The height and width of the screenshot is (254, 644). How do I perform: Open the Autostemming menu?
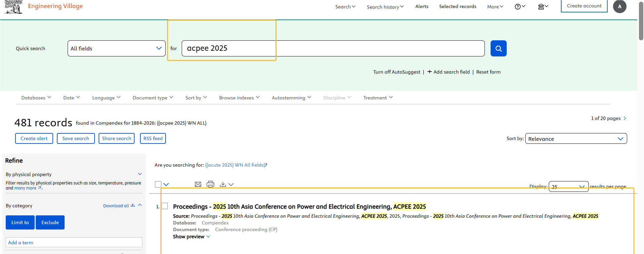pos(291,97)
